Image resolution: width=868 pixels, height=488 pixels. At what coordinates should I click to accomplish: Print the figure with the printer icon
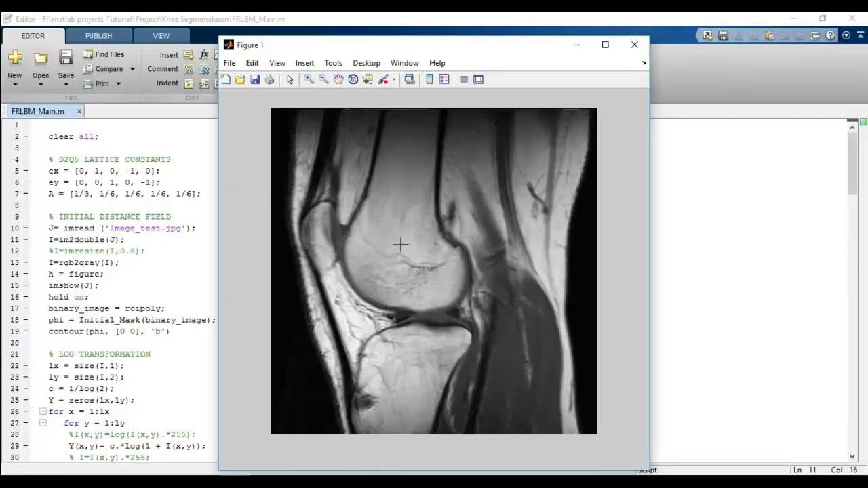[269, 79]
